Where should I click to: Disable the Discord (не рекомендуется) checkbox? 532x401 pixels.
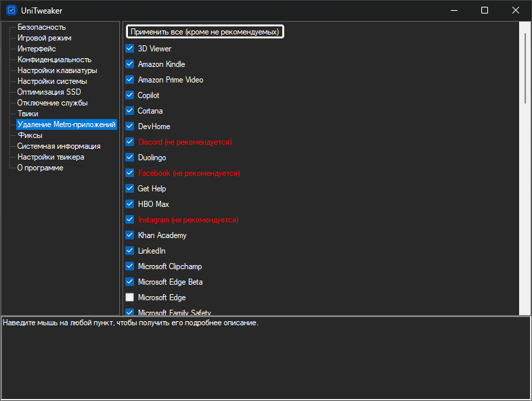[x=130, y=142]
